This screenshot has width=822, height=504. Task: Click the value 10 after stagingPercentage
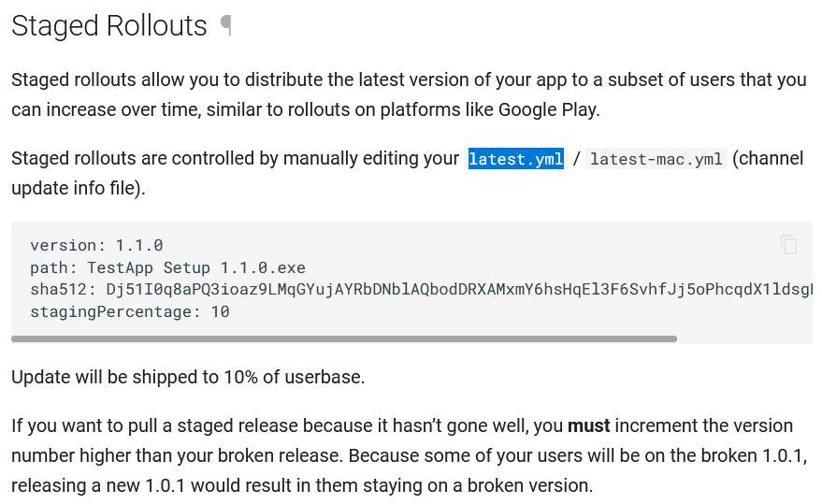[220, 312]
